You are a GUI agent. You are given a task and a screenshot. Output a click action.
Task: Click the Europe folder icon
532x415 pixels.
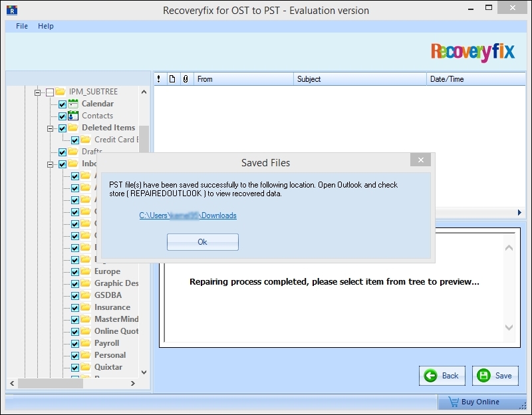pos(86,271)
